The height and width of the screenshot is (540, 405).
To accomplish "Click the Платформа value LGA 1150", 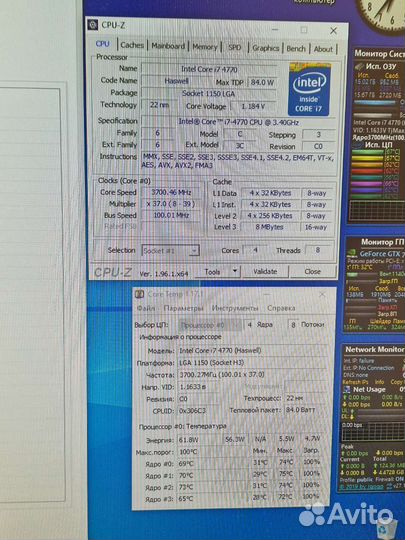I will click(x=252, y=363).
